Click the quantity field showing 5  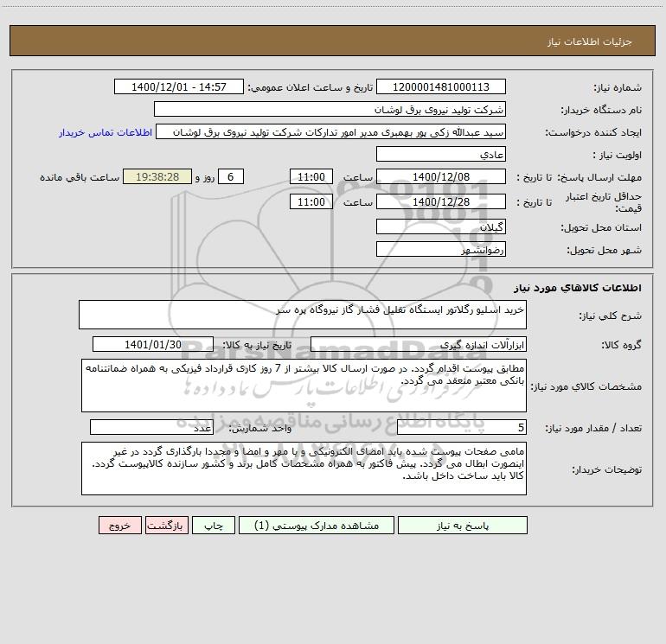462,427
